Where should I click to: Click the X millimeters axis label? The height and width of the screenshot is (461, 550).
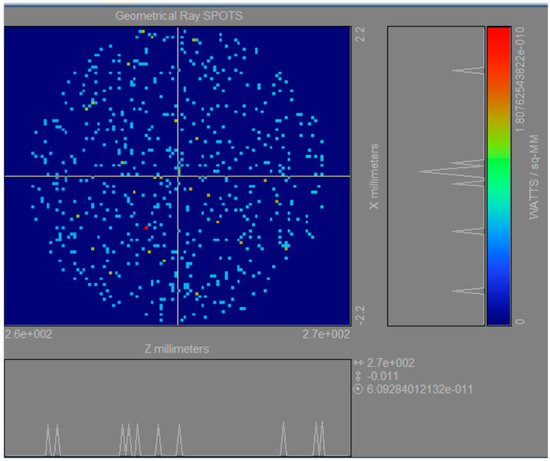click(x=374, y=176)
